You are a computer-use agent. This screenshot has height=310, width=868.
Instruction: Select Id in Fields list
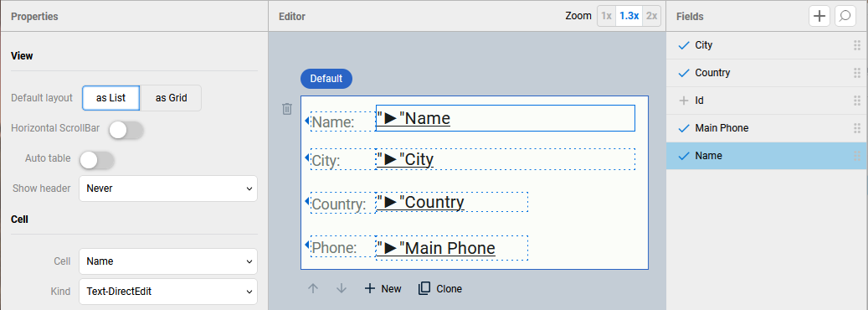(767, 101)
